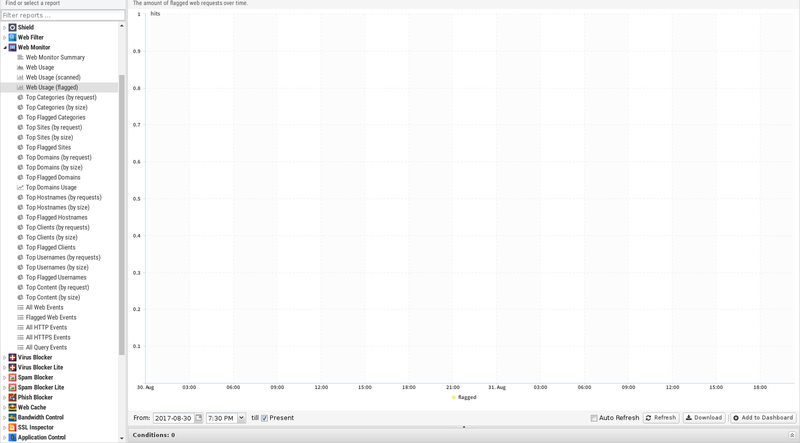Collapse the Web Monitor tree node

[x=5, y=47]
